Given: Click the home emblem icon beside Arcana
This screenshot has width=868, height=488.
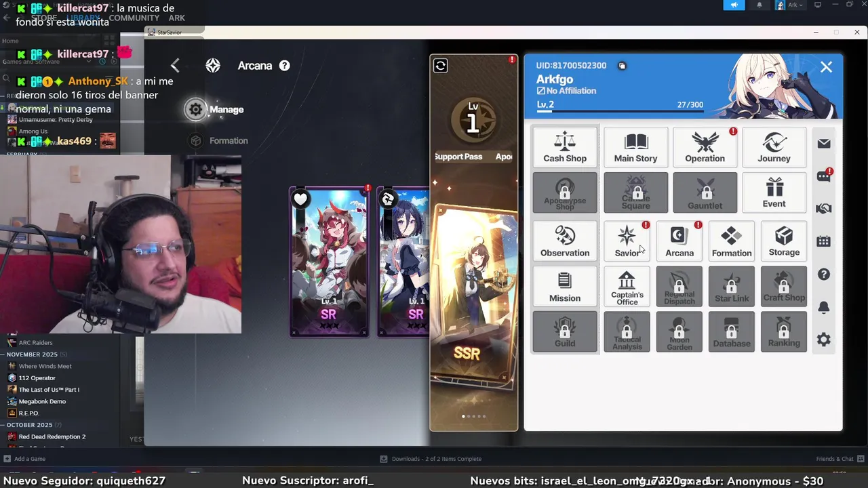Looking at the screenshot, I should [213, 65].
